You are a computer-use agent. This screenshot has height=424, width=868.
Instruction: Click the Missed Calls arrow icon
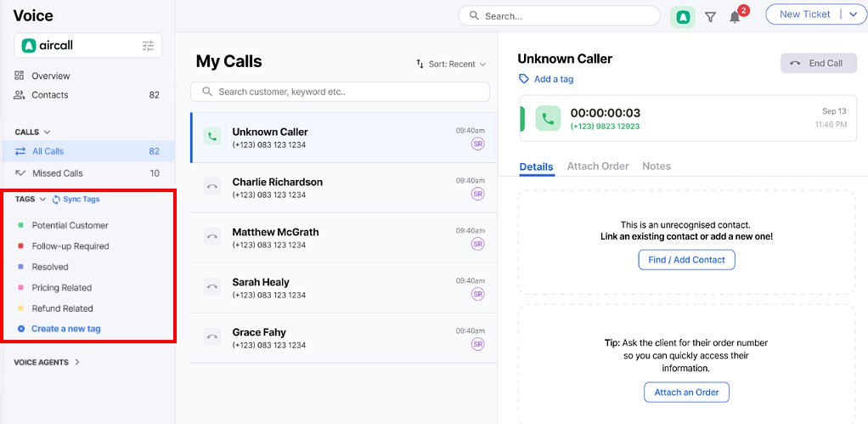[x=20, y=173]
